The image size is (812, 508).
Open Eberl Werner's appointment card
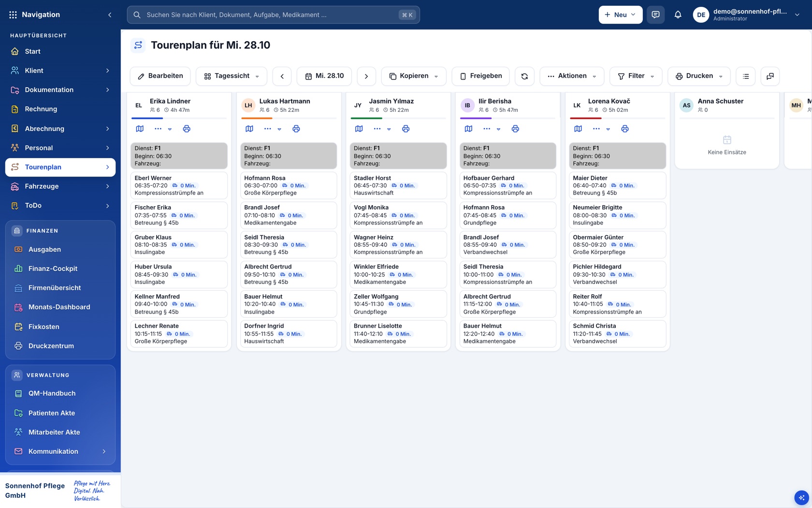coord(179,185)
